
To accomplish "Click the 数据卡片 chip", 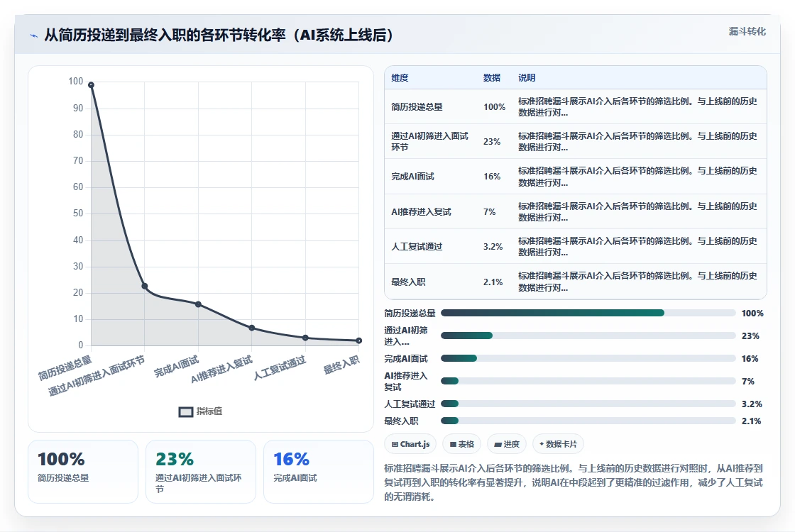I will [x=558, y=444].
